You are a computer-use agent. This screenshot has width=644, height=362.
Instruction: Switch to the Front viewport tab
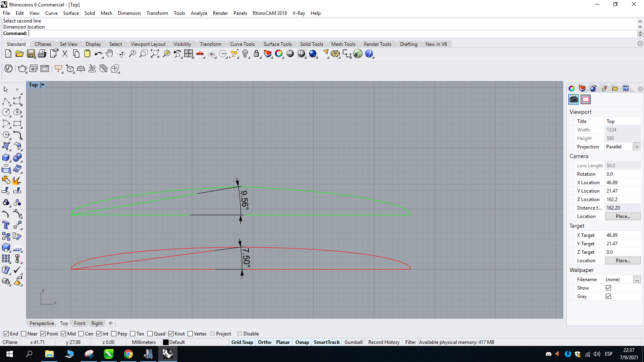[x=80, y=323]
